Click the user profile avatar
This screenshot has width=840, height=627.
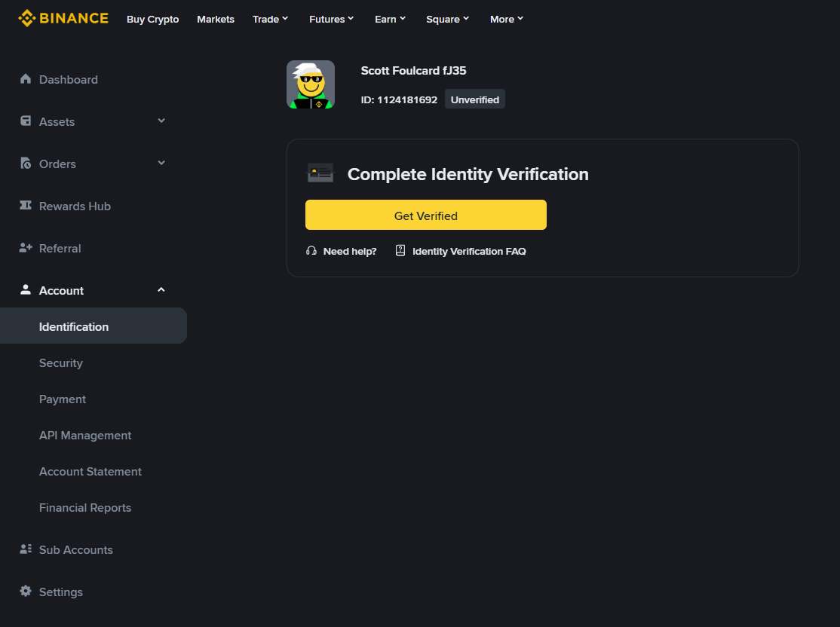[311, 84]
